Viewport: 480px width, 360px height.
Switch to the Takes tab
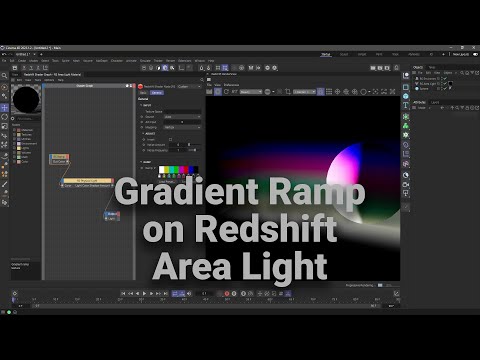tap(432, 67)
